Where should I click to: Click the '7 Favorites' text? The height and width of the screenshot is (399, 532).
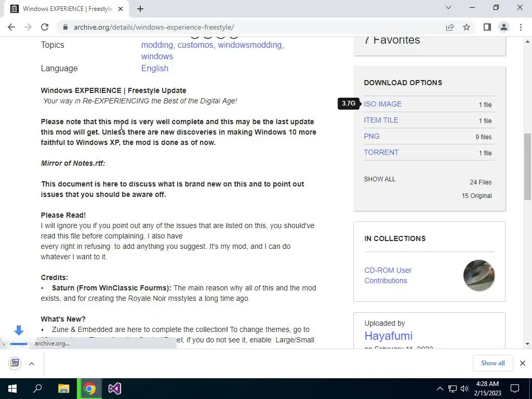tap(392, 40)
